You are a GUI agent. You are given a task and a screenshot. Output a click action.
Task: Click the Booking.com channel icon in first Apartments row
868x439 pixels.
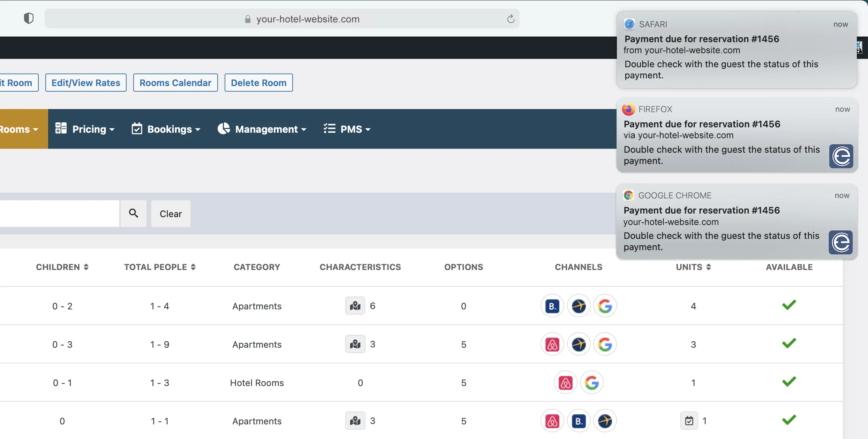(552, 306)
